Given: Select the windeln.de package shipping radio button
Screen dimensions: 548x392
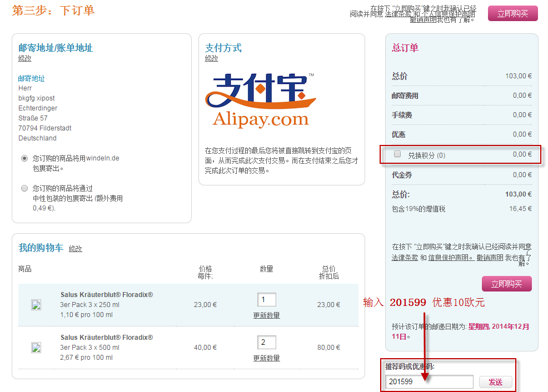Looking at the screenshot, I should click(x=24, y=158).
